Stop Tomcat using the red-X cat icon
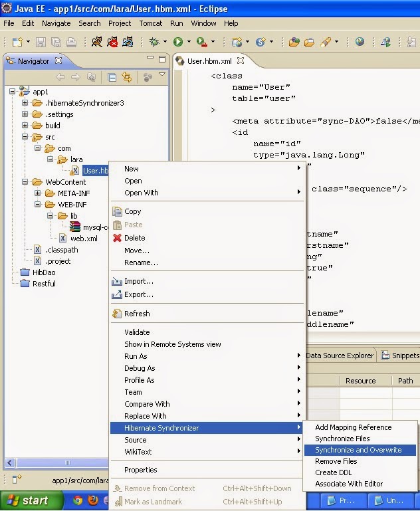This screenshot has width=420, height=511. click(x=112, y=42)
